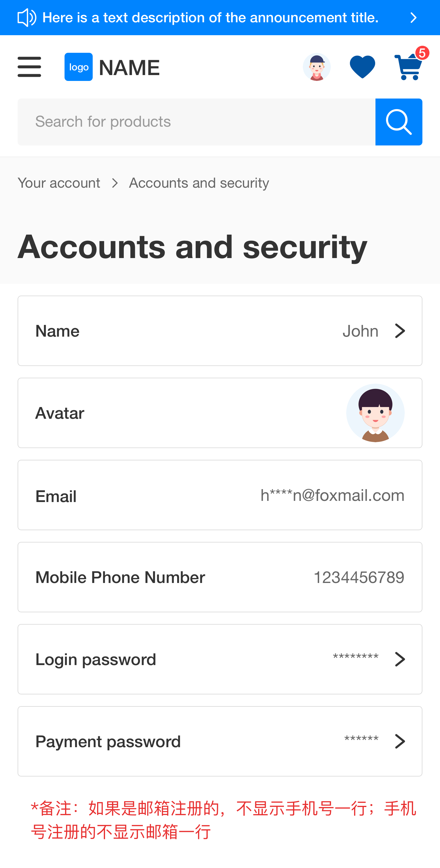Go to Your account breadcrumb
440x868 pixels.
point(59,183)
